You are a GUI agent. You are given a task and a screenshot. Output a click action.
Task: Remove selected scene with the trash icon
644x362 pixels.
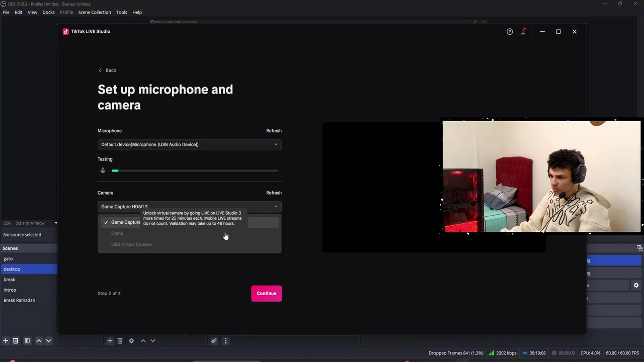pyautogui.click(x=16, y=341)
